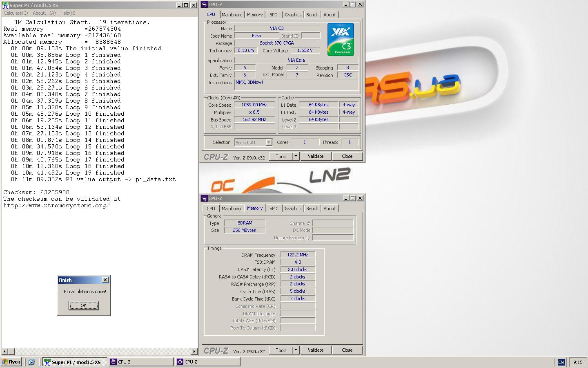Image resolution: width=588 pixels, height=368 pixels.
Task: Click the Bus Speed 162.92 MHz value
Action: [254, 119]
